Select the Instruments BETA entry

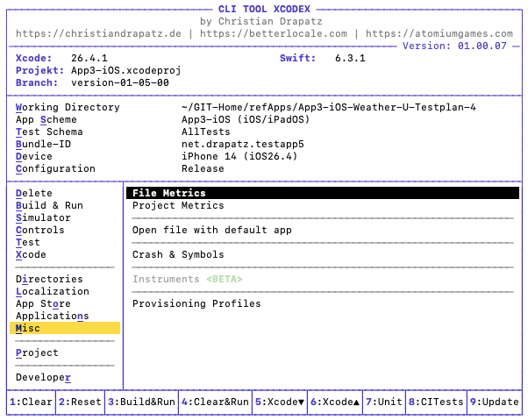(187, 279)
